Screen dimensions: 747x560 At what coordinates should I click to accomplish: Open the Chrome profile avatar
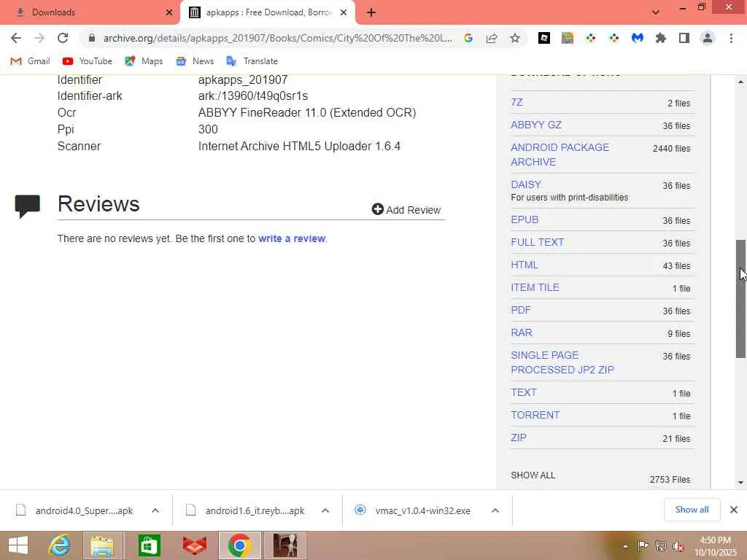(x=708, y=38)
